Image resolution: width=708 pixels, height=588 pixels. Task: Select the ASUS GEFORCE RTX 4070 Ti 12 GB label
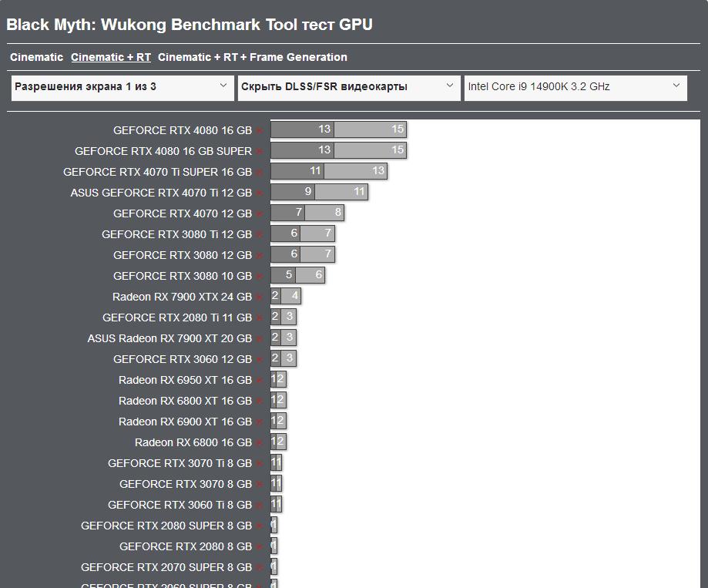(x=161, y=193)
